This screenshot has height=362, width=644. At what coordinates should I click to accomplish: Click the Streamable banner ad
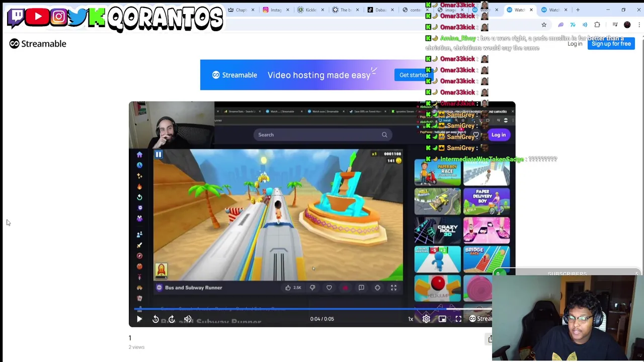[317, 75]
